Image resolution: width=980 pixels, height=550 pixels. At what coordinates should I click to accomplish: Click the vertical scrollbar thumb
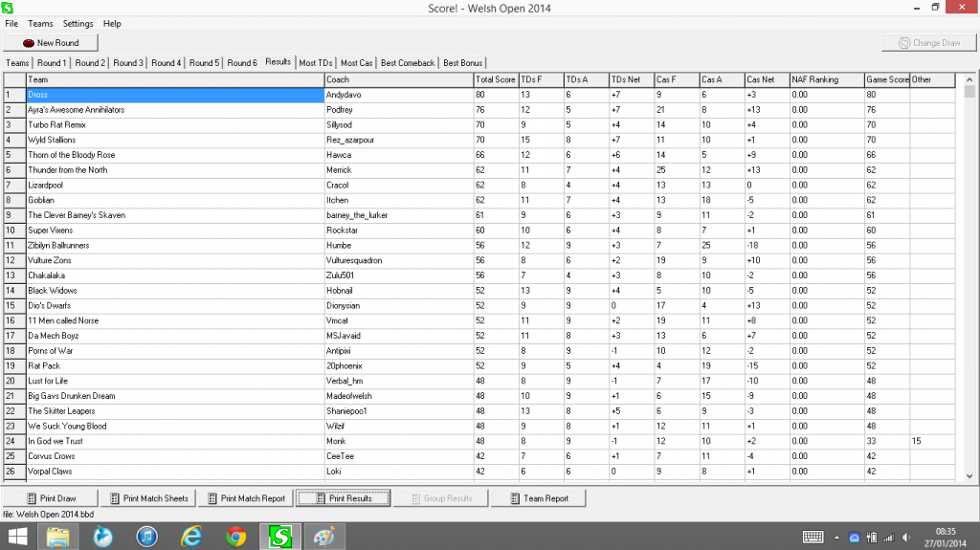(x=969, y=92)
